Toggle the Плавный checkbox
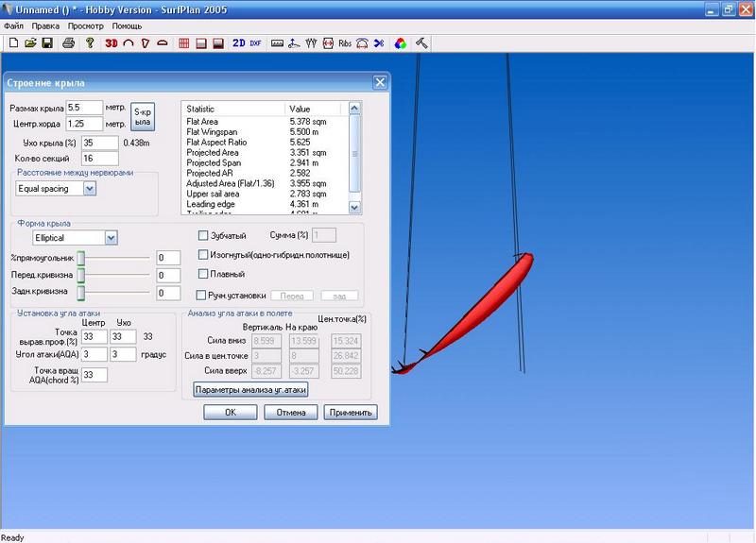Viewport: 756px width, 543px height. pyautogui.click(x=202, y=274)
